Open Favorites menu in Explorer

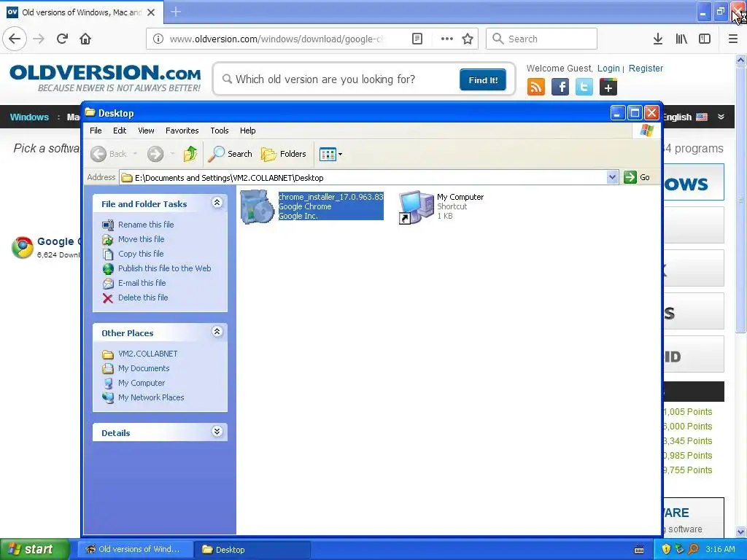tap(182, 131)
